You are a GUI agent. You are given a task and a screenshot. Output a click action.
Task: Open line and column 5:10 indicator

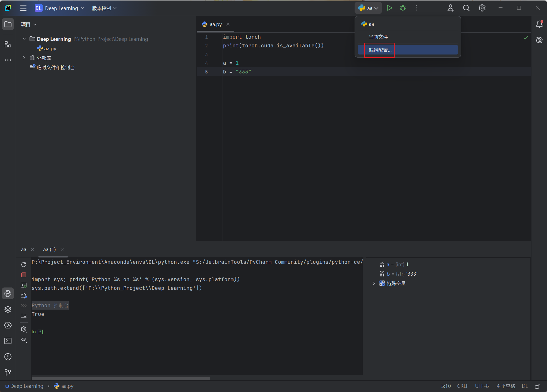tap(446, 386)
